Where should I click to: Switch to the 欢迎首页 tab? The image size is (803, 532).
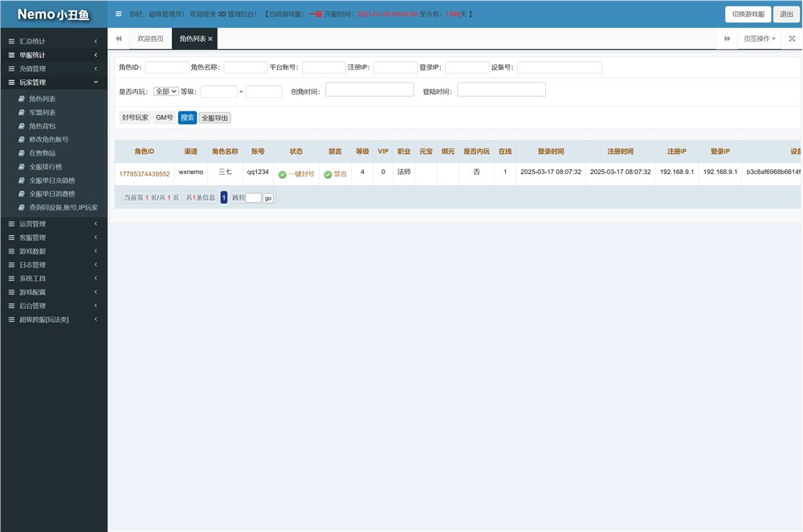150,39
